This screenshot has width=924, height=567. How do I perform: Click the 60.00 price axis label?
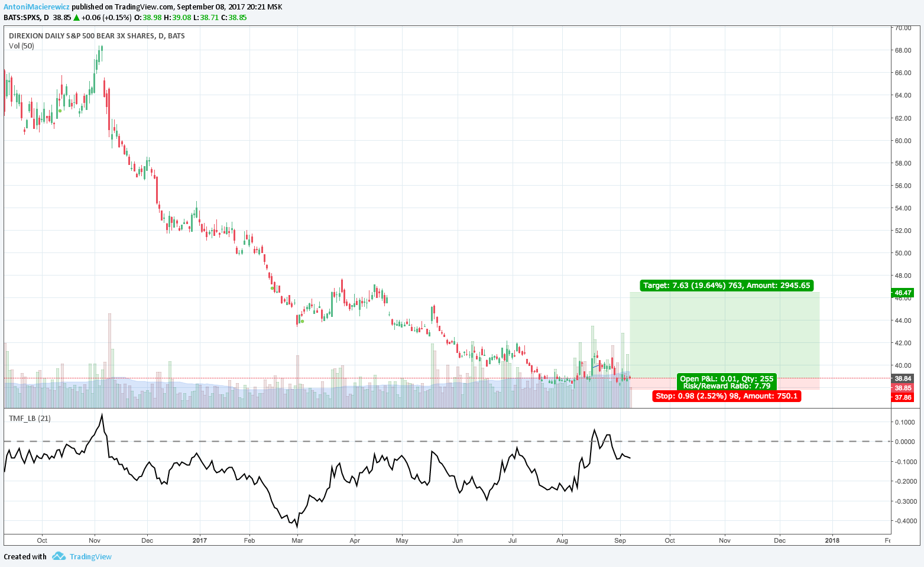coord(903,141)
